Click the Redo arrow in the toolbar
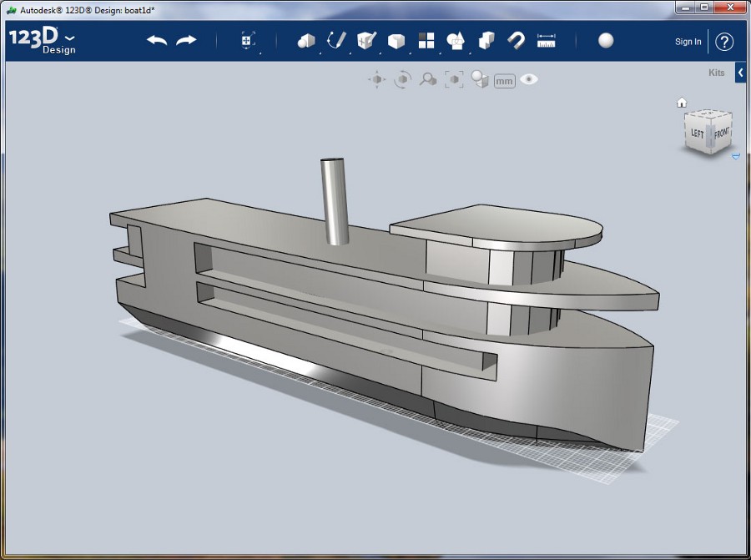 [186, 41]
